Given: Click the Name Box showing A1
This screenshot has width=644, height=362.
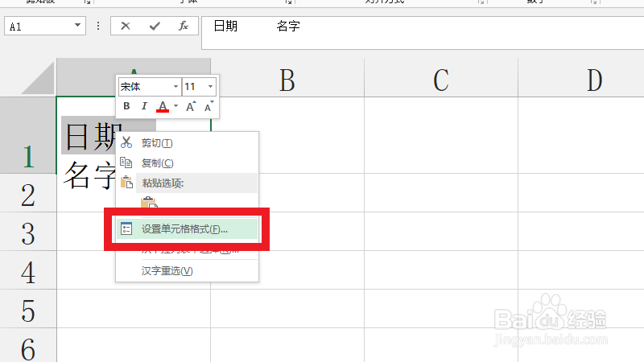Looking at the screenshot, I should click(x=45, y=26).
